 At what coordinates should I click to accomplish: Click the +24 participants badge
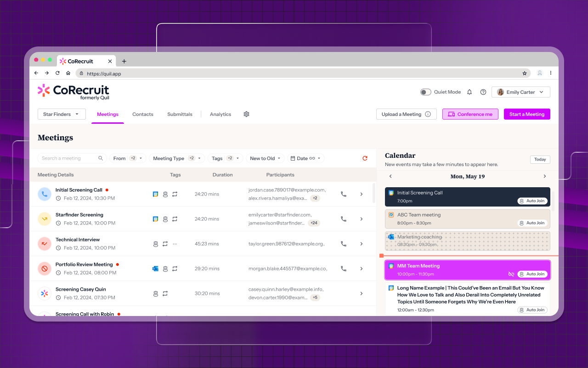pyautogui.click(x=314, y=223)
